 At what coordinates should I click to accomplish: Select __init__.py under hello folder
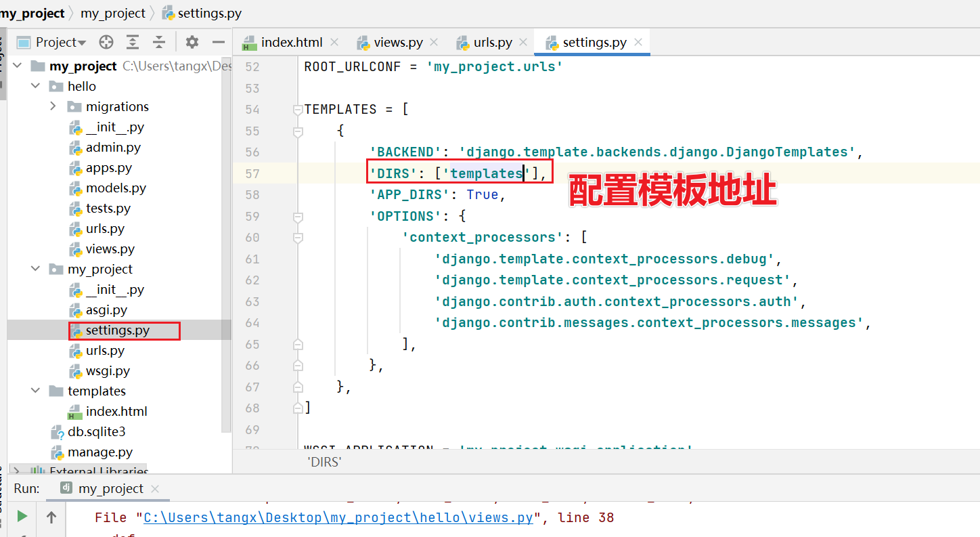coord(114,127)
